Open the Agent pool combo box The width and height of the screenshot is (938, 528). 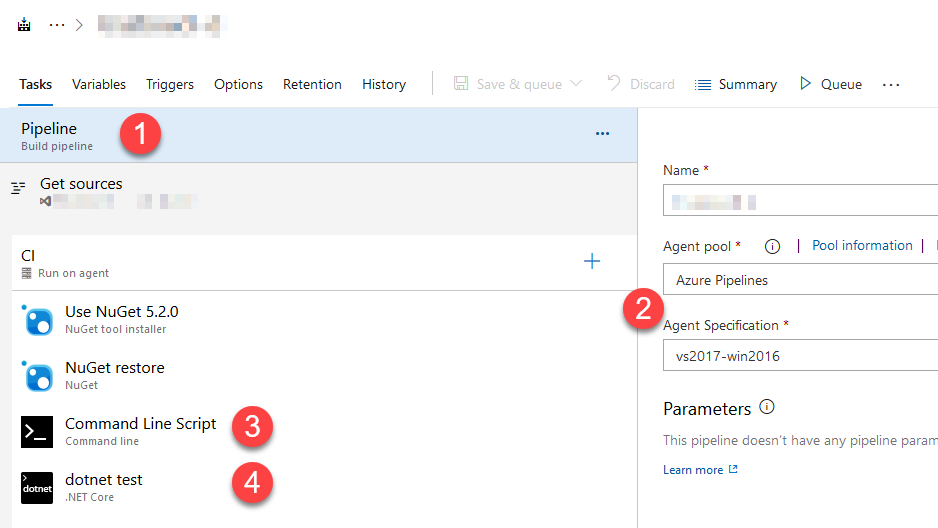tap(800, 280)
